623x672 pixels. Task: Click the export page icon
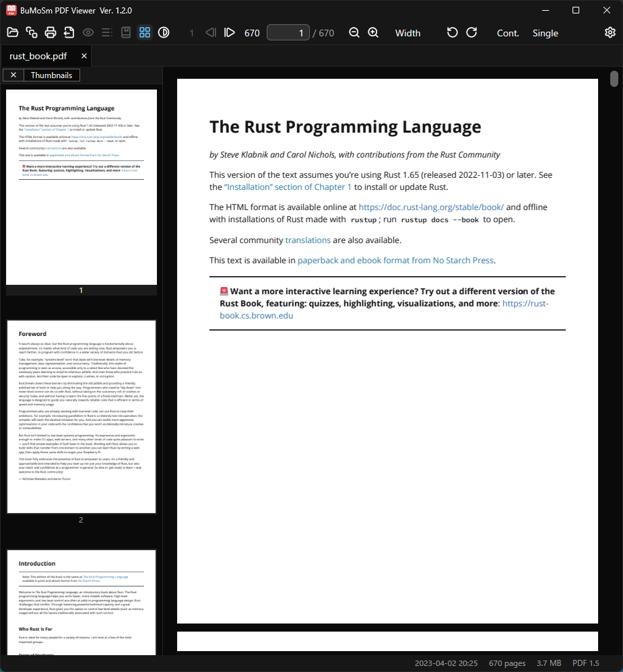pos(69,32)
